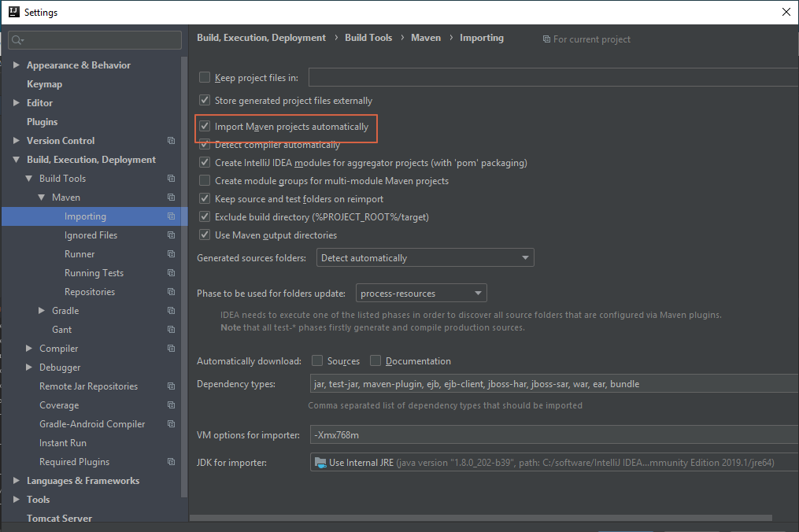The height and width of the screenshot is (532, 799).
Task: Expand Appearance & Behavior section
Action: pos(17,65)
